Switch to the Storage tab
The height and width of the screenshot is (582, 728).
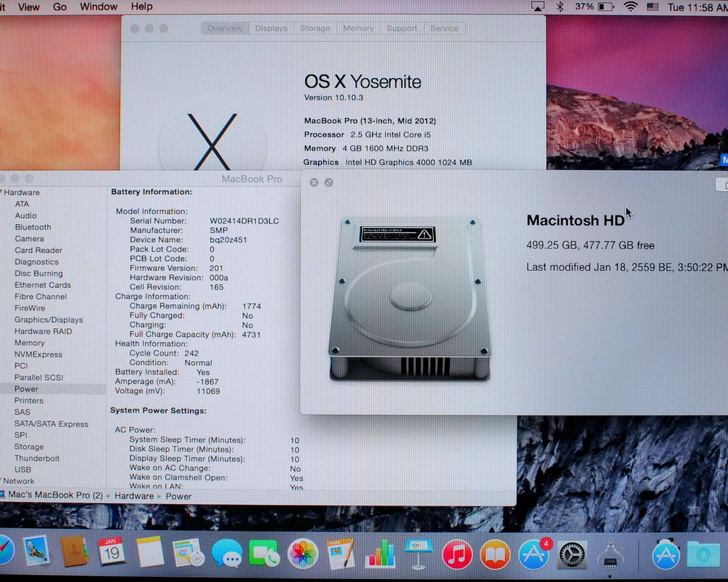click(x=314, y=28)
